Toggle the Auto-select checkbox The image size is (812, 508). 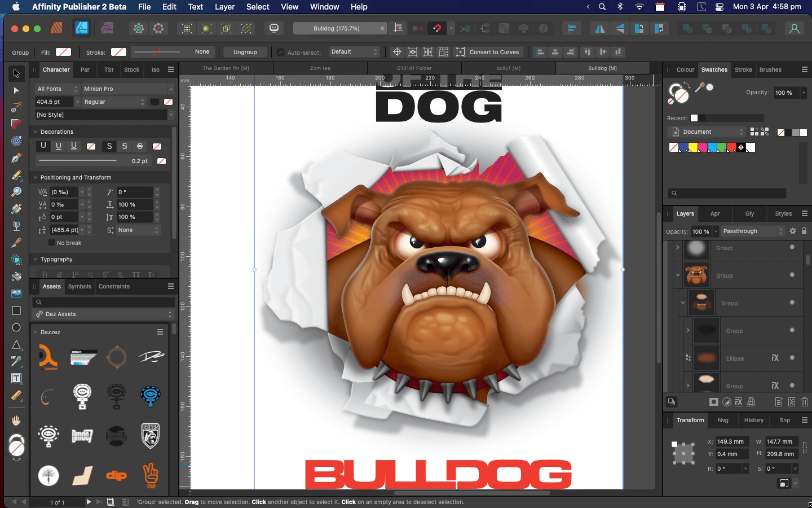tap(280, 52)
